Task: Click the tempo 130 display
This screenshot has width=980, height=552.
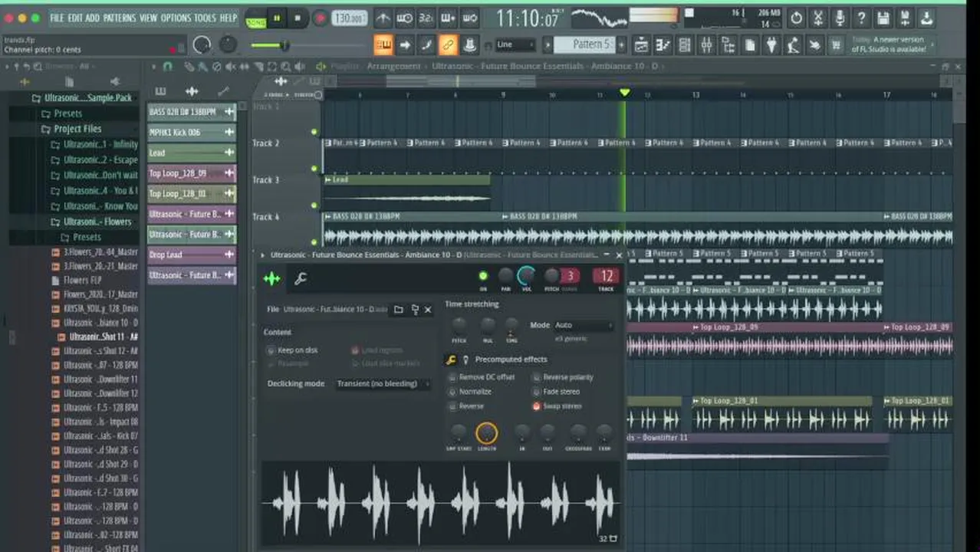Action: [x=349, y=18]
